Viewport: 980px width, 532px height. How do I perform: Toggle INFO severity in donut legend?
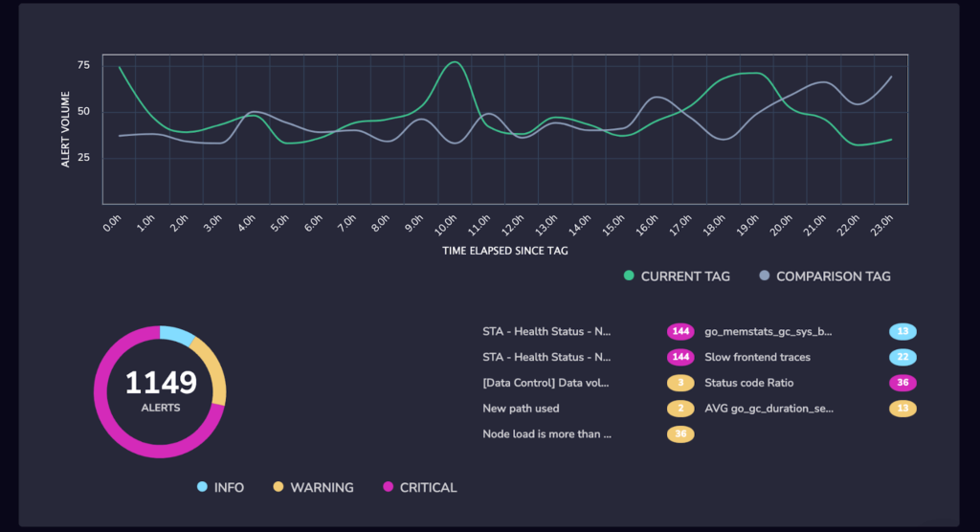(x=221, y=487)
